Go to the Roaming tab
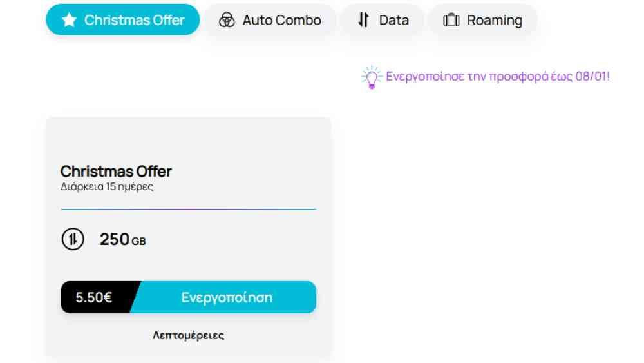The width and height of the screenshot is (644, 363). pos(482,20)
